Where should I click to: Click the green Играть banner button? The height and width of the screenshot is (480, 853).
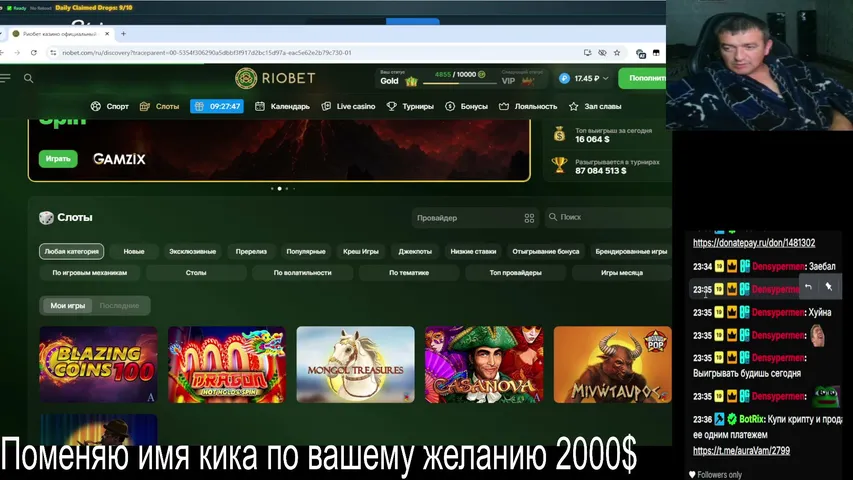(x=58, y=159)
